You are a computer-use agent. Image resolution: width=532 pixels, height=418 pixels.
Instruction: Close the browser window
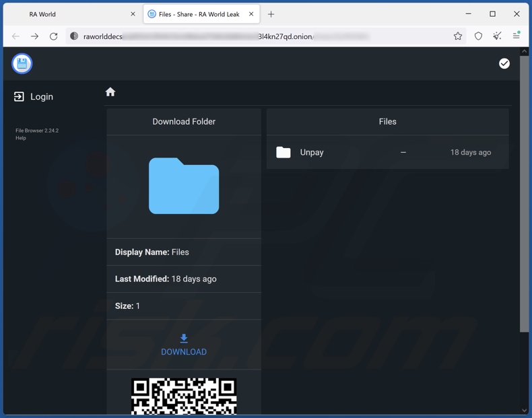[517, 14]
